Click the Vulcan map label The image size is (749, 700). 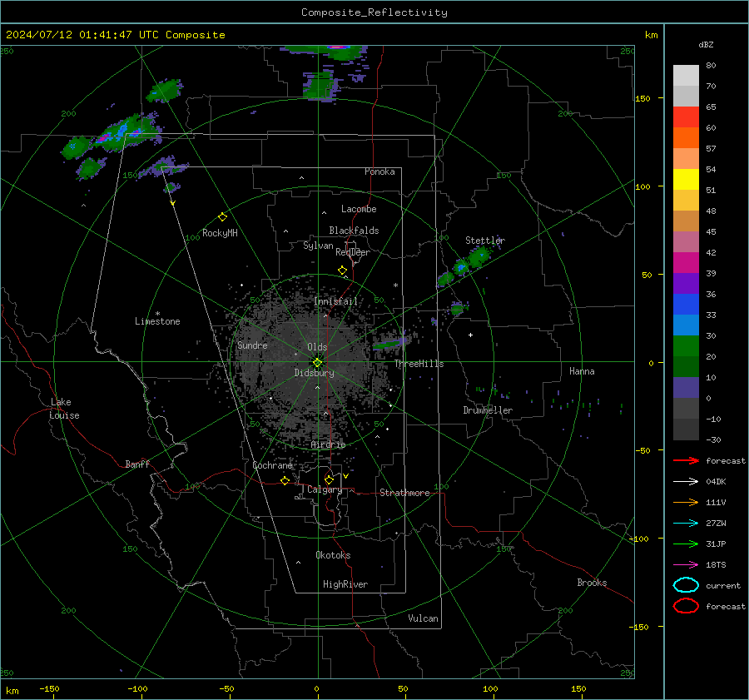click(x=423, y=618)
